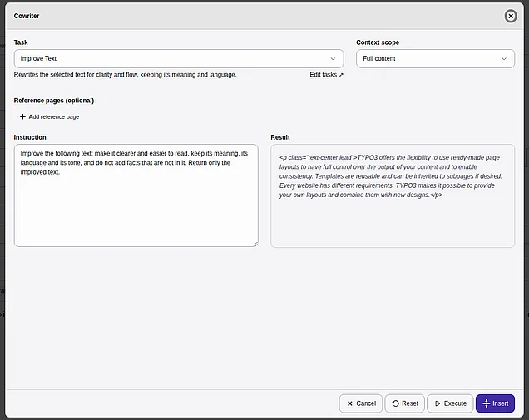Reset the Cowriter form
The width and height of the screenshot is (529, 420).
pyautogui.click(x=404, y=403)
